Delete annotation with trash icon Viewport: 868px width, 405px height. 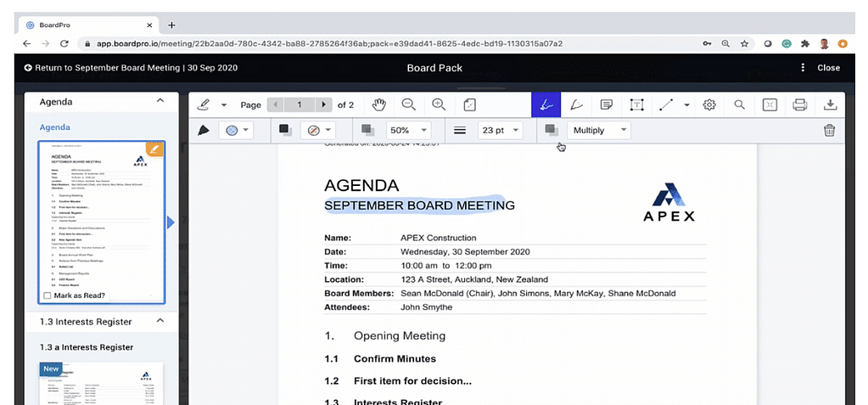[829, 130]
